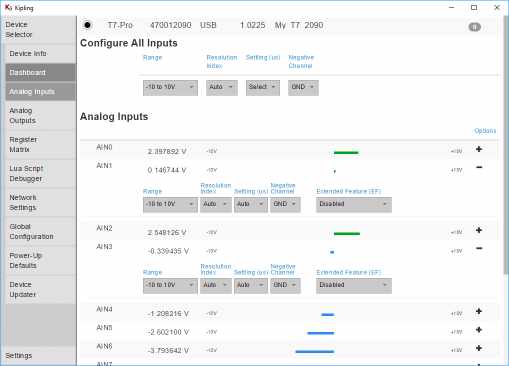This screenshot has height=366, width=509.
Task: Click the AIN6 blue voltage bar
Action: pyautogui.click(x=315, y=351)
